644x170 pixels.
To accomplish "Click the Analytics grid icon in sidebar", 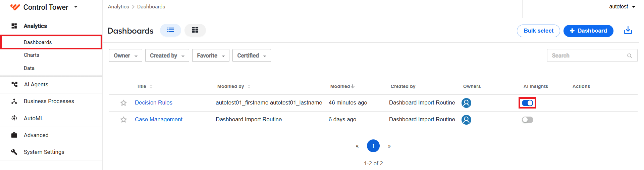I will click(14, 26).
